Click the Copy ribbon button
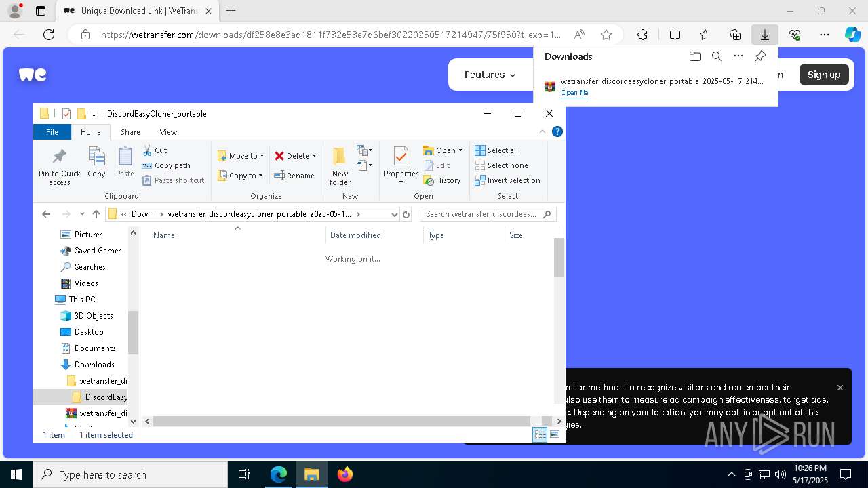The width and height of the screenshot is (868, 488). click(x=96, y=163)
